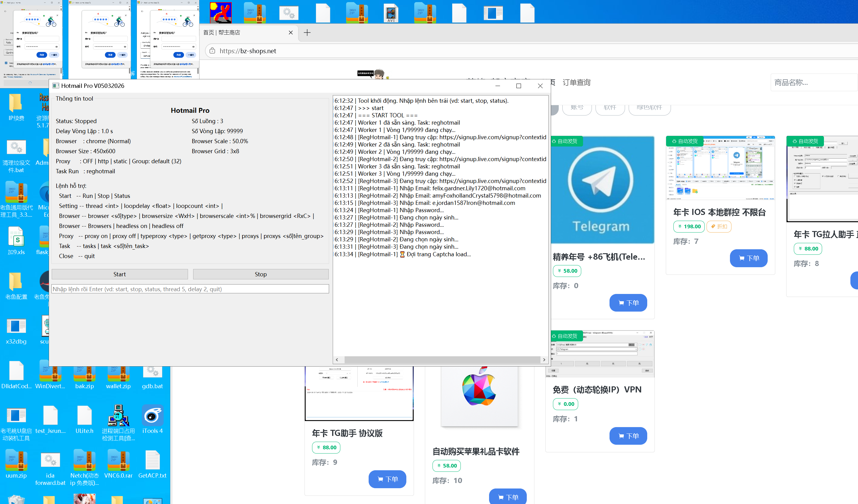The height and width of the screenshot is (504, 858).
Task: Open the 订单查询 menu link
Action: point(576,82)
